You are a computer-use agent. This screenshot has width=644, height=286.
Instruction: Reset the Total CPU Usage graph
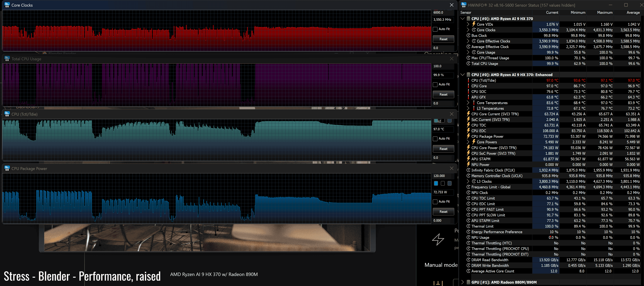coord(443,95)
